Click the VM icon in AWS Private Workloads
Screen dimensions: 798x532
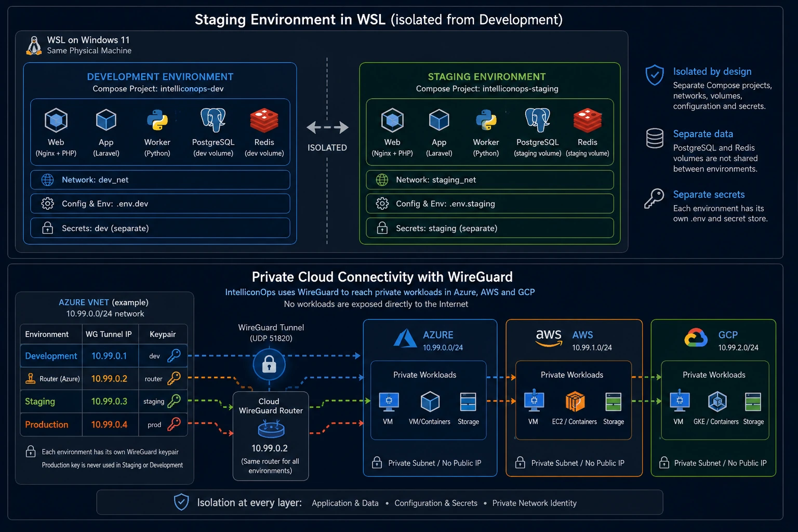point(534,402)
